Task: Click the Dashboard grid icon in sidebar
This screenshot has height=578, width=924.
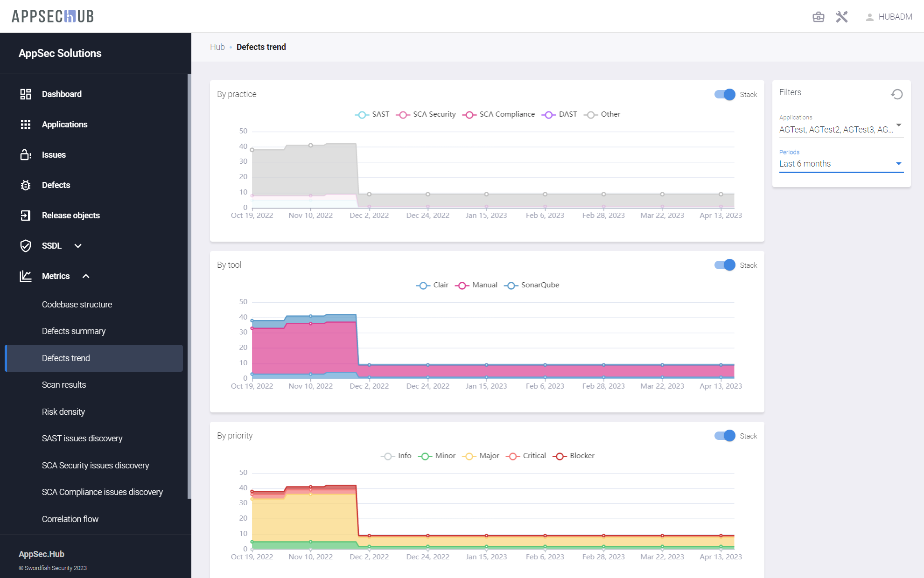Action: pos(26,94)
